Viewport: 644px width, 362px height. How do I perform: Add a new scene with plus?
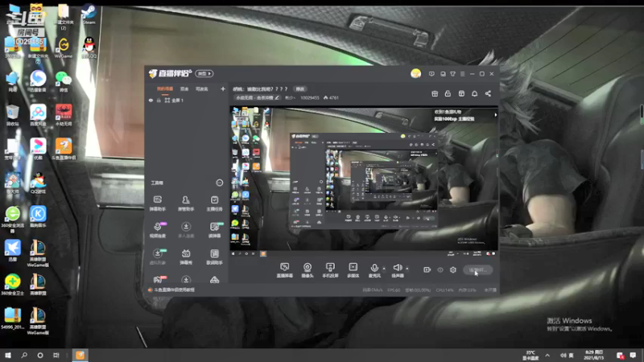click(x=223, y=88)
